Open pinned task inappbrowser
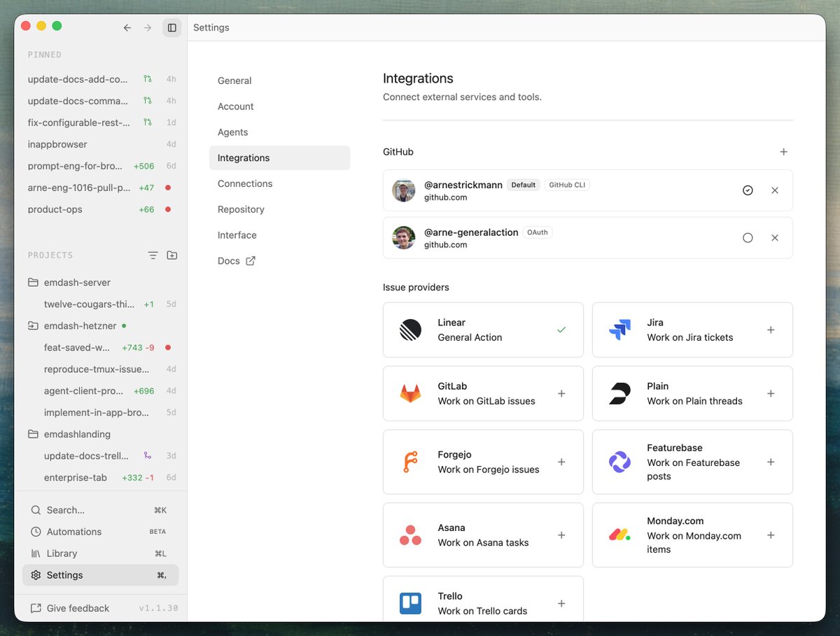Viewport: 840px width, 636px height. (101, 144)
